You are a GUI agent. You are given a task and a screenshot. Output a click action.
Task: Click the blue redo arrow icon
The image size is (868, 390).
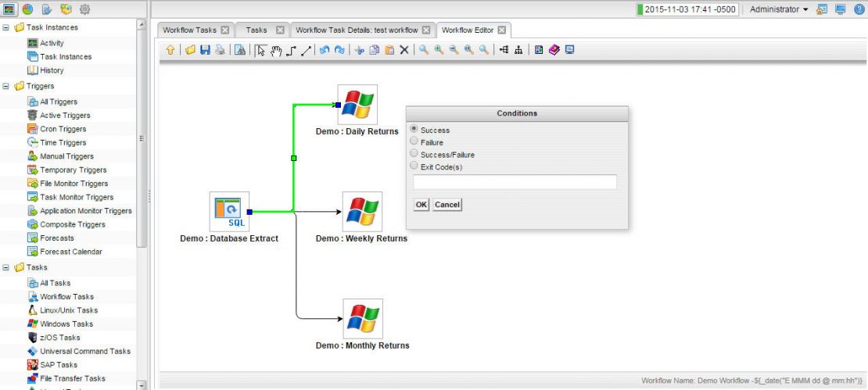339,50
